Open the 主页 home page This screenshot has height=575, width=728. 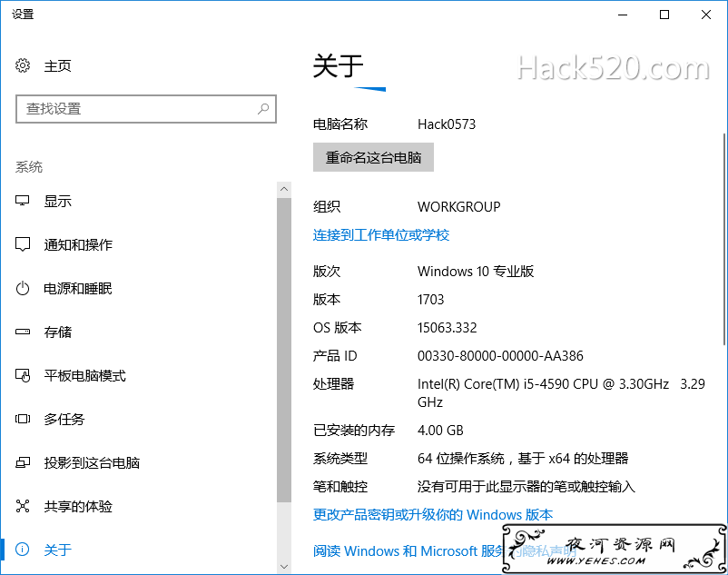[57, 66]
